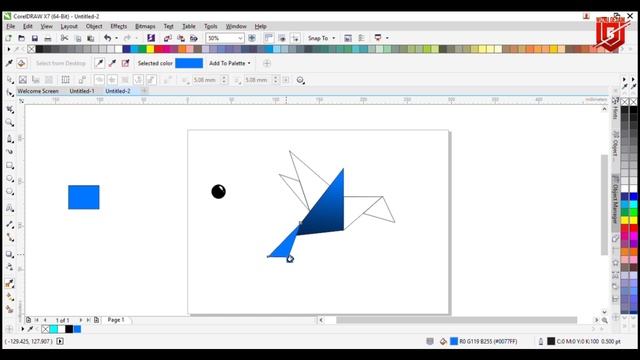Click the purple Search content icon
The height and width of the screenshot is (360, 640).
tap(151, 38)
